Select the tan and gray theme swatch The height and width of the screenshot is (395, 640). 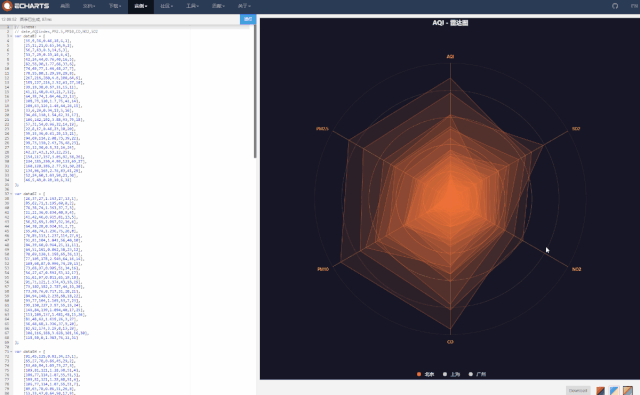(x=628, y=391)
